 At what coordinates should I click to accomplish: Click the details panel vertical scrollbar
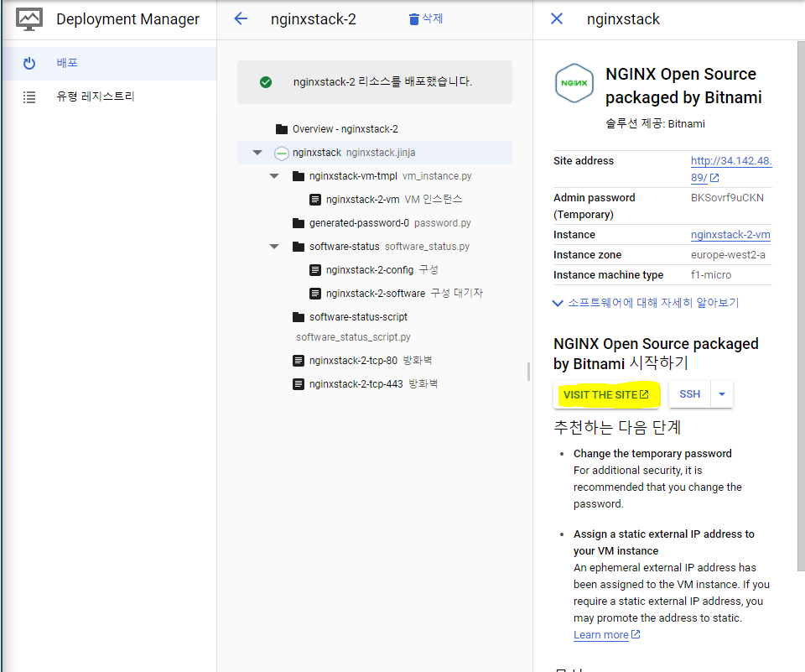(801, 305)
